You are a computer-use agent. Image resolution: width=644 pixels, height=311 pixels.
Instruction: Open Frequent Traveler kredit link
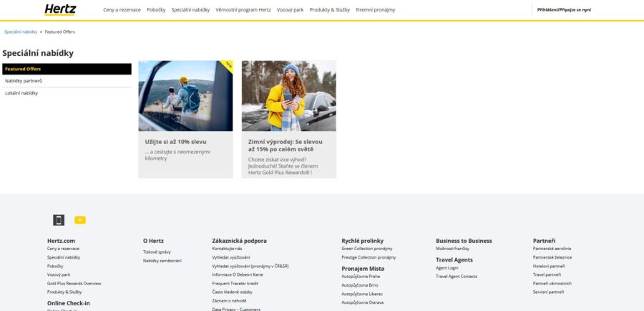tap(235, 284)
